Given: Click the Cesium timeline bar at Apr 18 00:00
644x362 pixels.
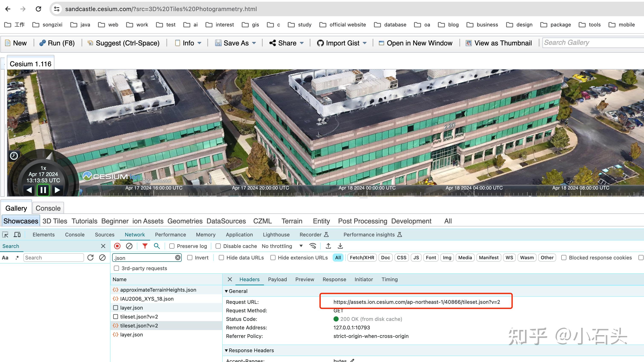Looking at the screenshot, I should click(367, 193).
